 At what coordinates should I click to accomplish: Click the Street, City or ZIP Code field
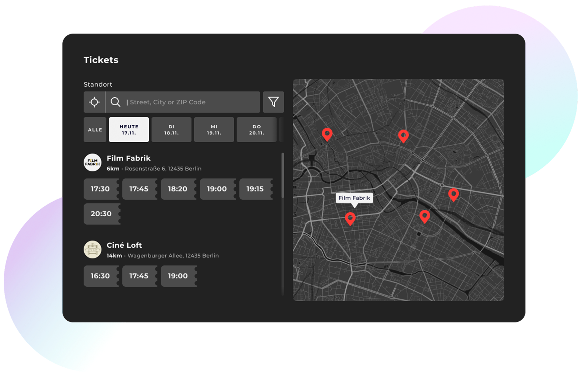click(x=191, y=102)
